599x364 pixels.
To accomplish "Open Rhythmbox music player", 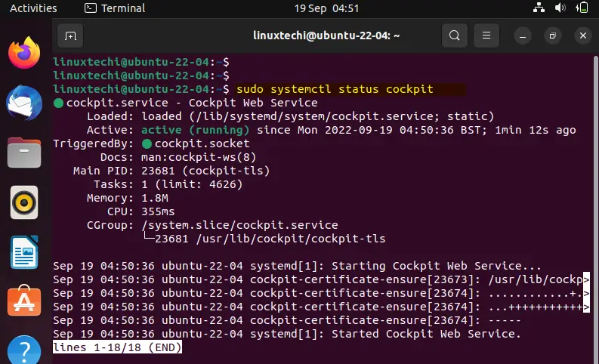I will tap(24, 202).
